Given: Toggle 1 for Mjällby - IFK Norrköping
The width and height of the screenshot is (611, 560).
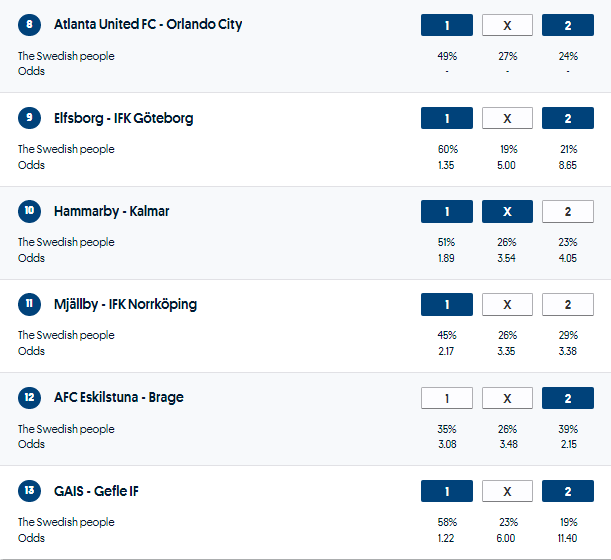Looking at the screenshot, I should (446, 304).
